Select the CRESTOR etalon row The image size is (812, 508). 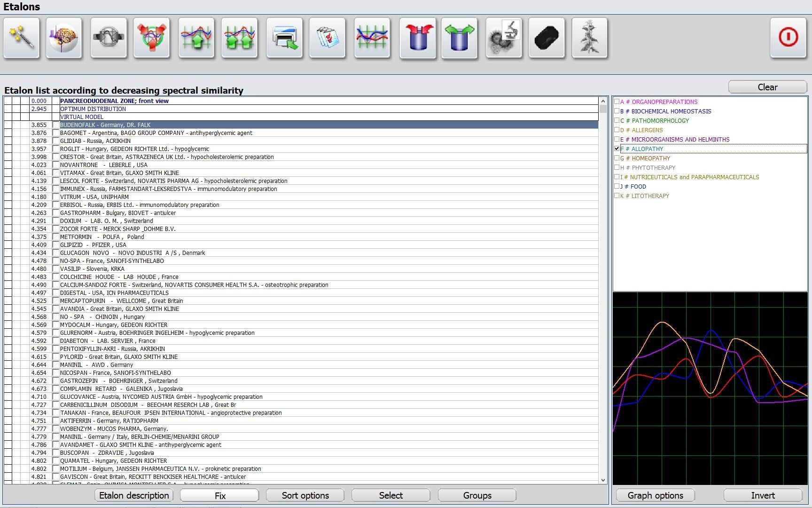click(167, 157)
